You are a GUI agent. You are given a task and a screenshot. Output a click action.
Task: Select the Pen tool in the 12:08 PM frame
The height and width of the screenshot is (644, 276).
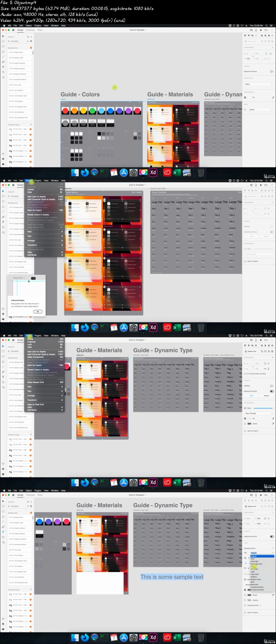point(3,62)
